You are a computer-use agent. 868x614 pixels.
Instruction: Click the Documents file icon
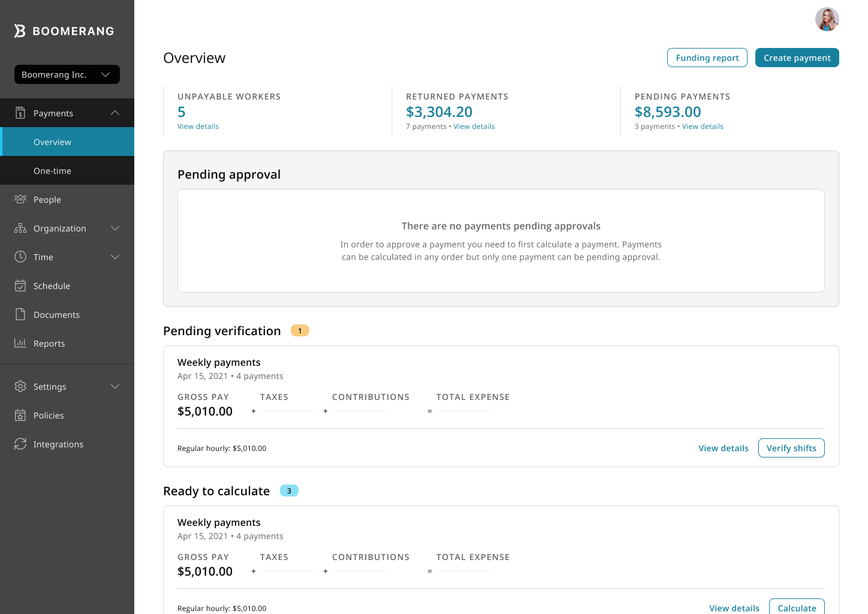[x=20, y=314]
